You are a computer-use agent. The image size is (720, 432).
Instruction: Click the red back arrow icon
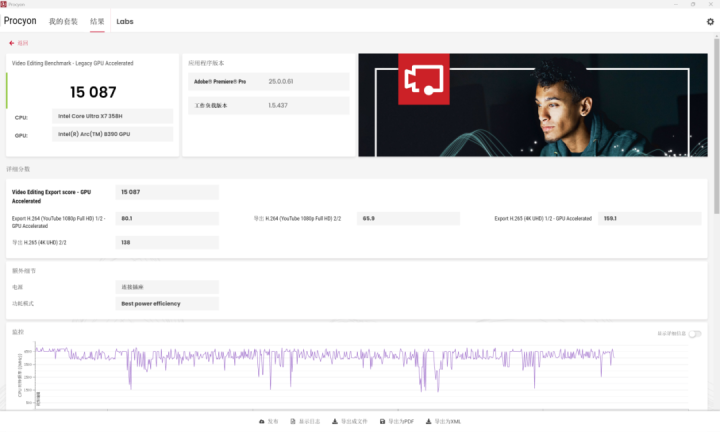pyautogui.click(x=12, y=43)
